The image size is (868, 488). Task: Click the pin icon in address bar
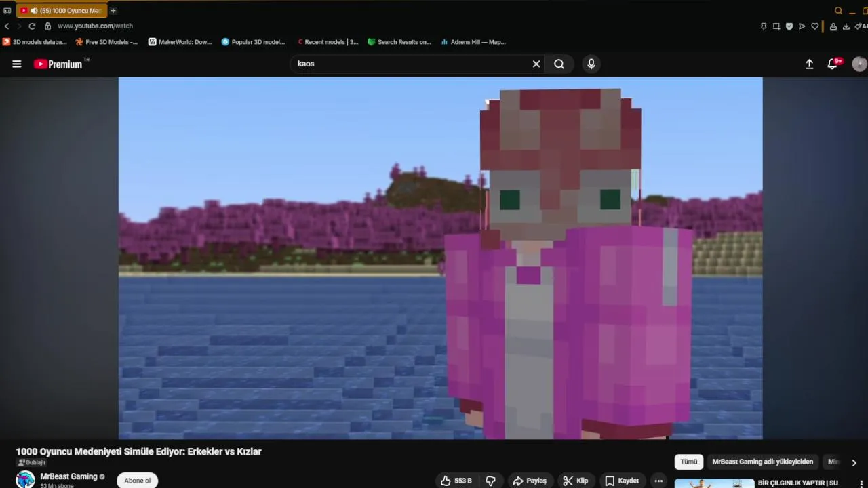pos(764,26)
